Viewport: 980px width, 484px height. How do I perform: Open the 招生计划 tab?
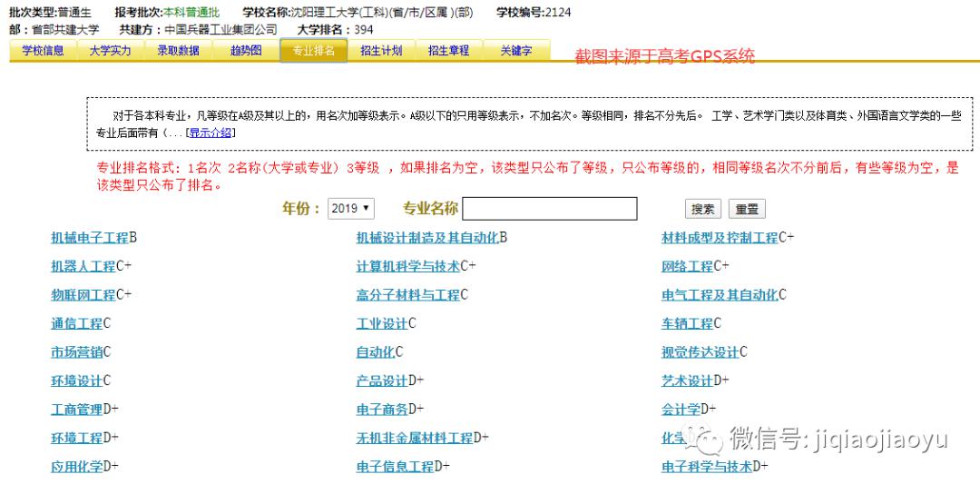(x=381, y=51)
